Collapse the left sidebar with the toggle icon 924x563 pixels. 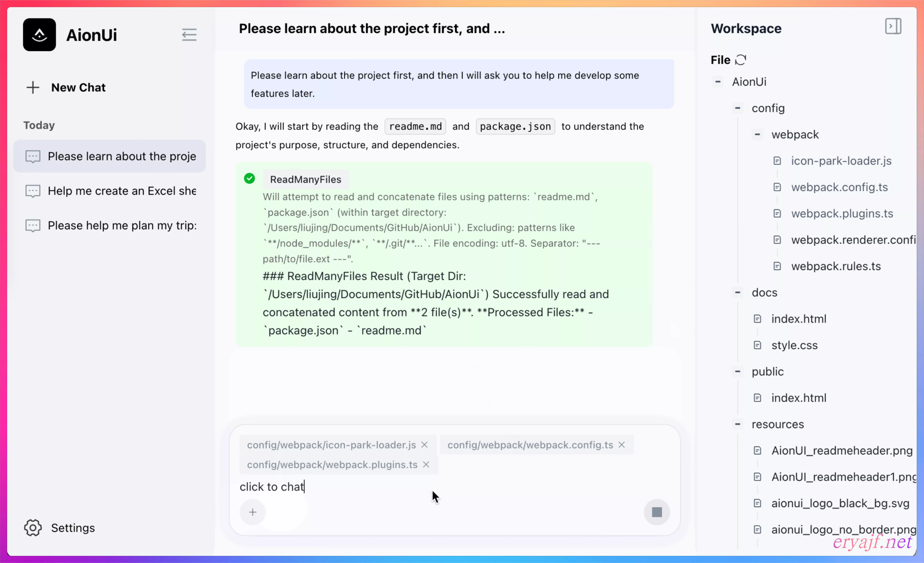[x=189, y=35]
